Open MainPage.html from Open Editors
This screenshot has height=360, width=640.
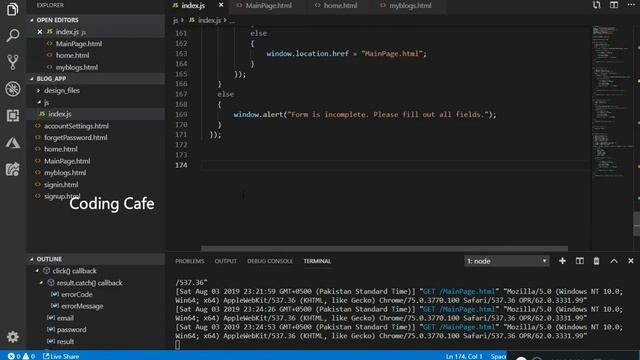coord(79,44)
